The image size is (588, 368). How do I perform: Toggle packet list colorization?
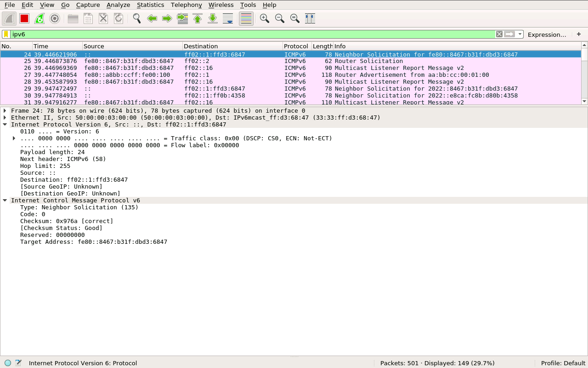click(x=246, y=18)
